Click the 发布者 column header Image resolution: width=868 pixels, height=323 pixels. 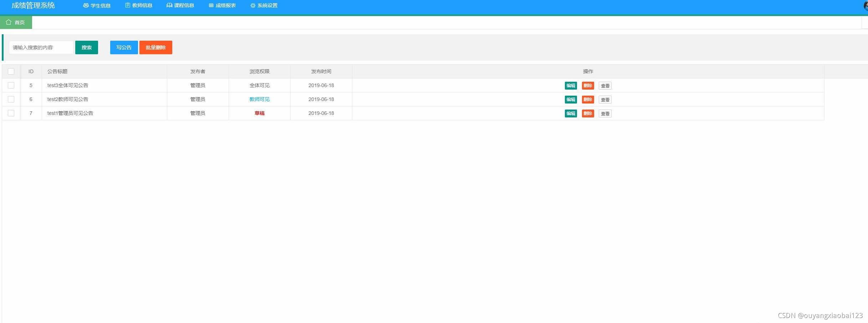point(198,71)
